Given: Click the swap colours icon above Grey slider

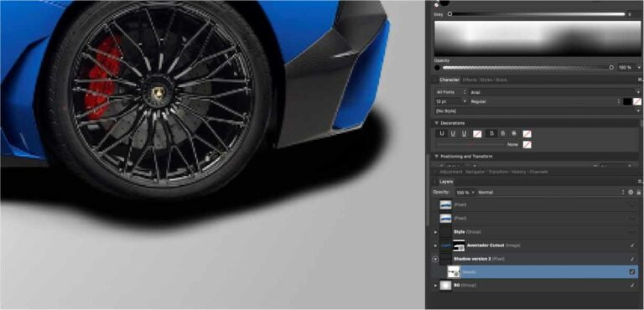Looking at the screenshot, I should pyautogui.click(x=437, y=5).
